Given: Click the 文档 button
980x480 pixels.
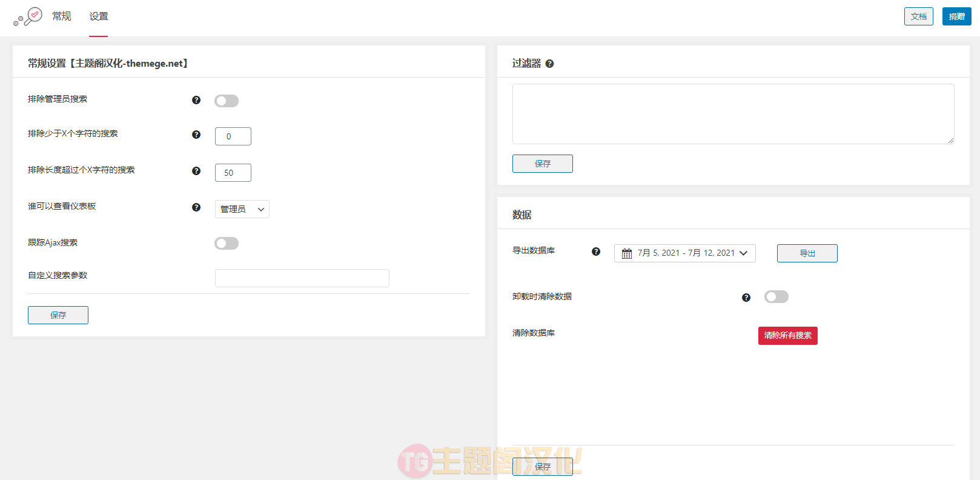Looking at the screenshot, I should (x=919, y=16).
